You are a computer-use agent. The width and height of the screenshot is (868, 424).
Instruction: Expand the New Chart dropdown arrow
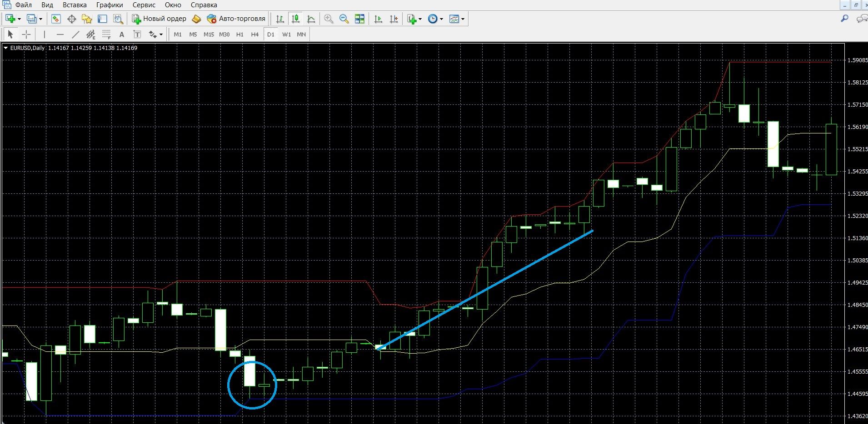(19, 19)
